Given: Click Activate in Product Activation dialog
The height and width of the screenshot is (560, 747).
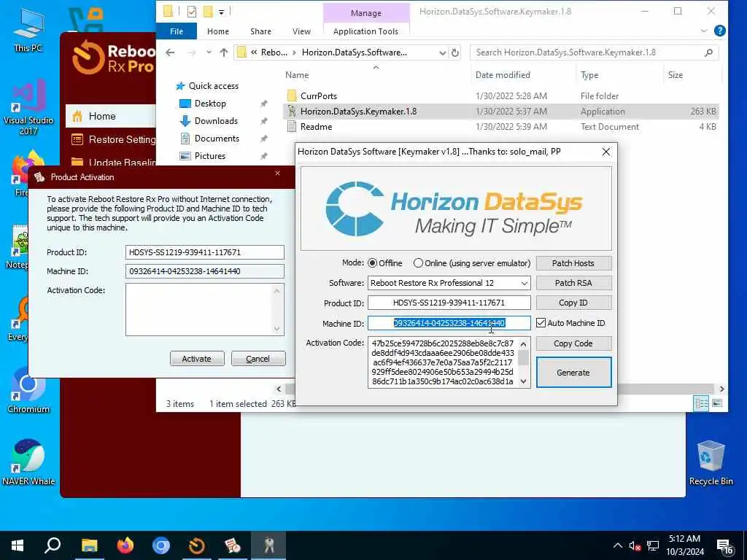Looking at the screenshot, I should pyautogui.click(x=197, y=359).
